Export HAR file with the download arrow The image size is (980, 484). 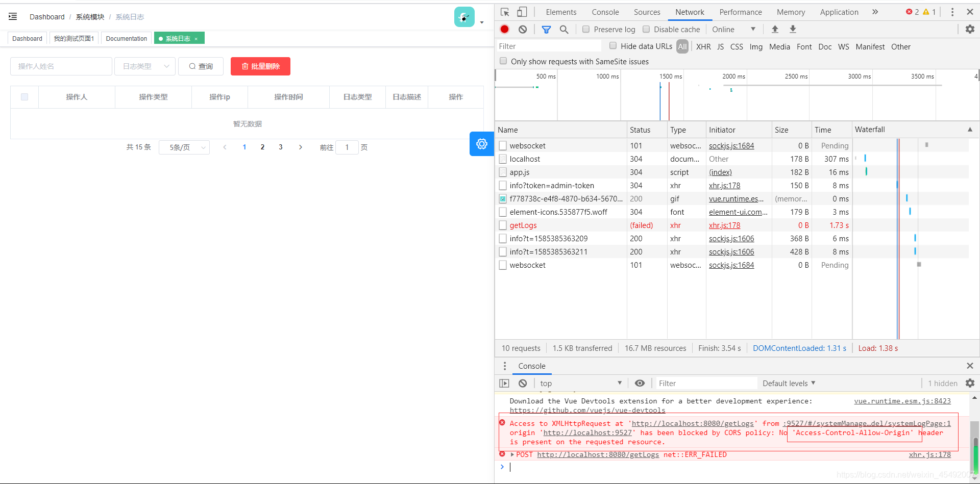click(793, 29)
